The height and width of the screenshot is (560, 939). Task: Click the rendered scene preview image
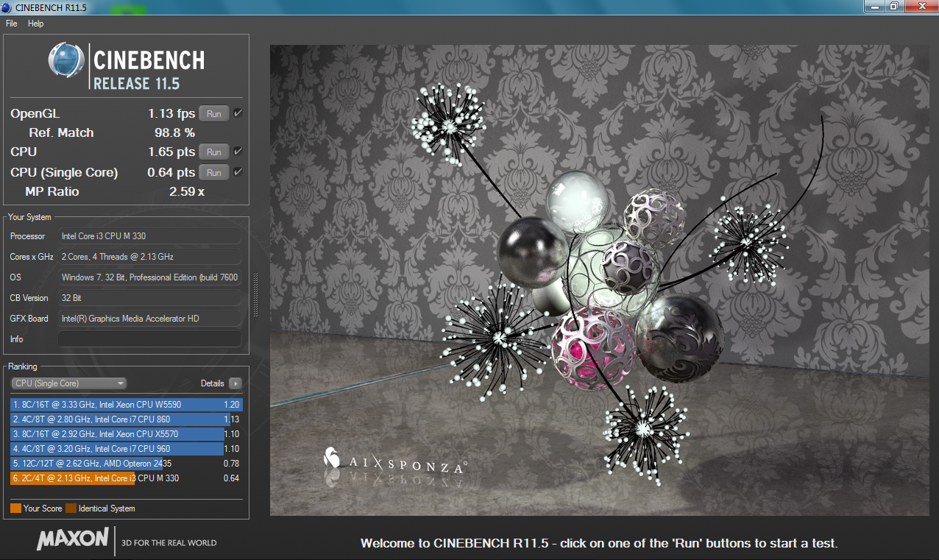click(599, 280)
